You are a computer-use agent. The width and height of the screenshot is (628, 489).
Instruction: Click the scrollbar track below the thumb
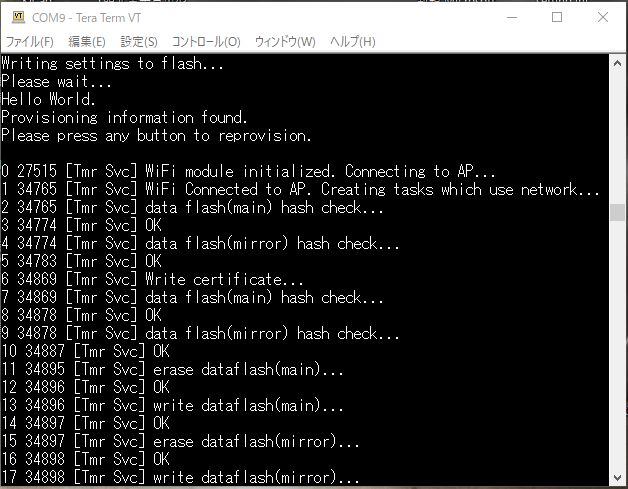(x=618, y=350)
